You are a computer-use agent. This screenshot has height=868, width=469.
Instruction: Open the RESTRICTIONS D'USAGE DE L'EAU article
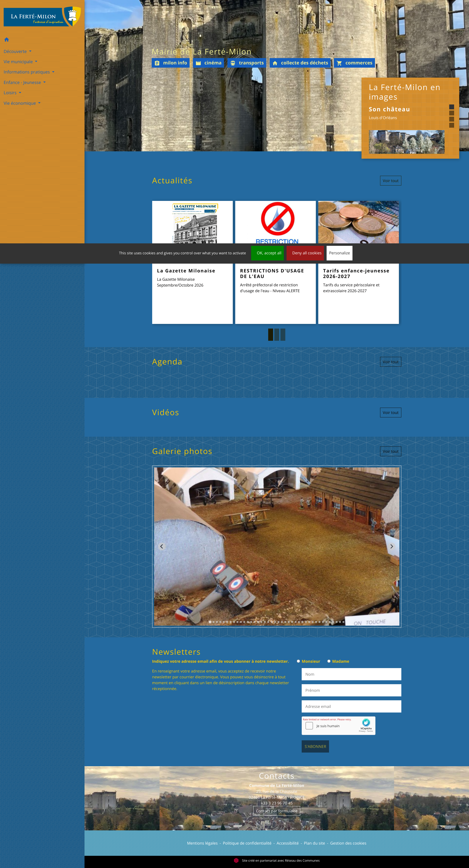pyautogui.click(x=272, y=274)
